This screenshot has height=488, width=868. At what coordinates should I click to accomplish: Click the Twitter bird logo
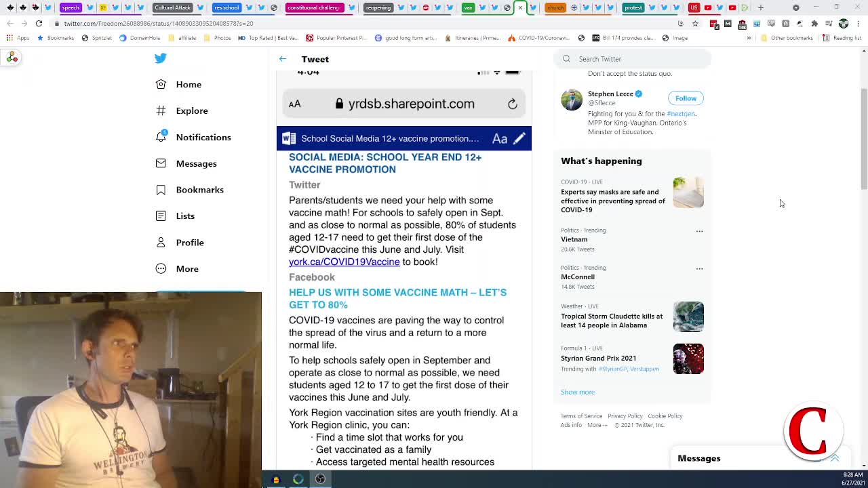[x=161, y=59]
